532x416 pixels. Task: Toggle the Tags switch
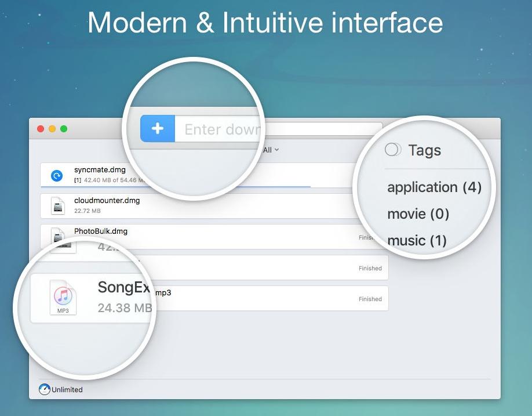393,150
